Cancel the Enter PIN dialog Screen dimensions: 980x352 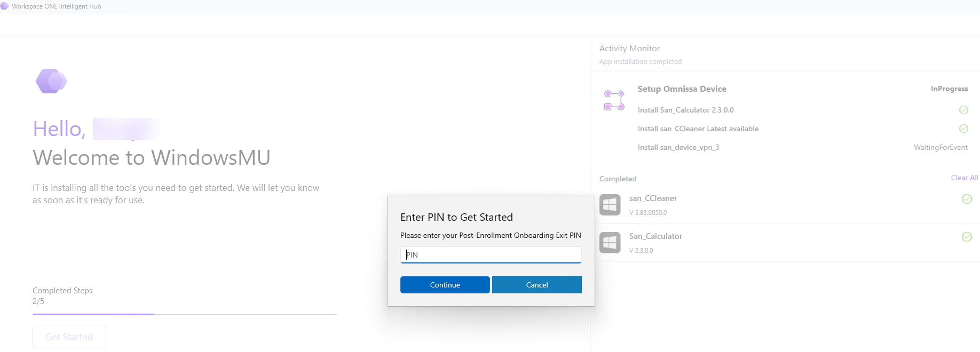click(x=537, y=285)
